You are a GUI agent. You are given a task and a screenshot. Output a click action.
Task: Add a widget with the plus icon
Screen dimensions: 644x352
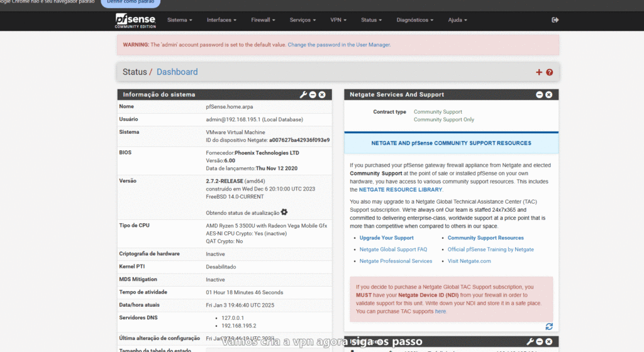coord(539,72)
